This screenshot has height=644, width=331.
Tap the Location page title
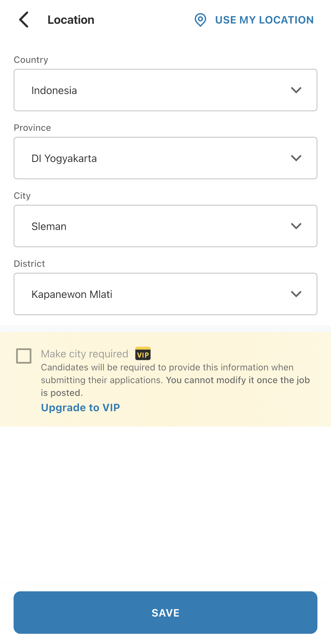[x=71, y=20]
